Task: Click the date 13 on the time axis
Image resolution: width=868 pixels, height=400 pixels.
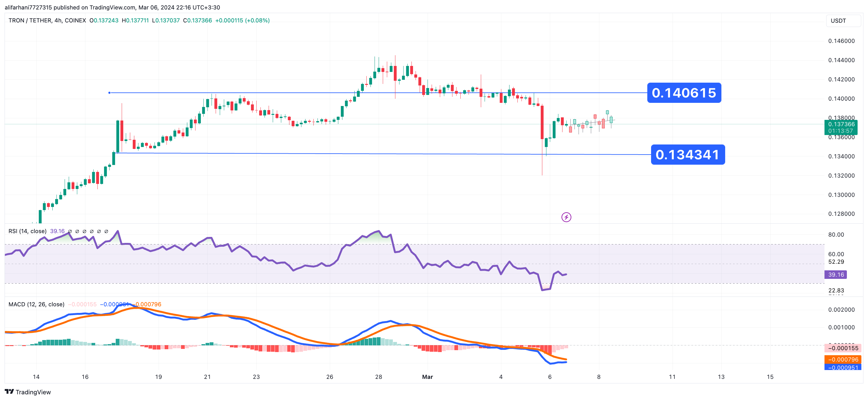Action: pyautogui.click(x=721, y=377)
